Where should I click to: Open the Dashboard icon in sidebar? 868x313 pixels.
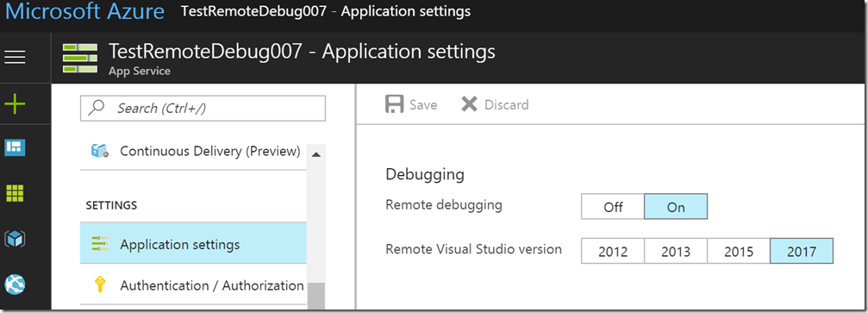point(15,147)
